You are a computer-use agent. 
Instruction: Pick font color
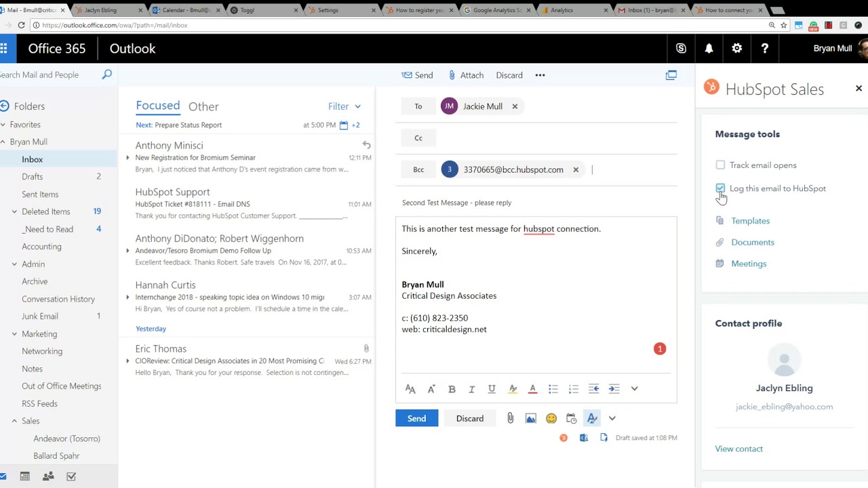click(533, 389)
